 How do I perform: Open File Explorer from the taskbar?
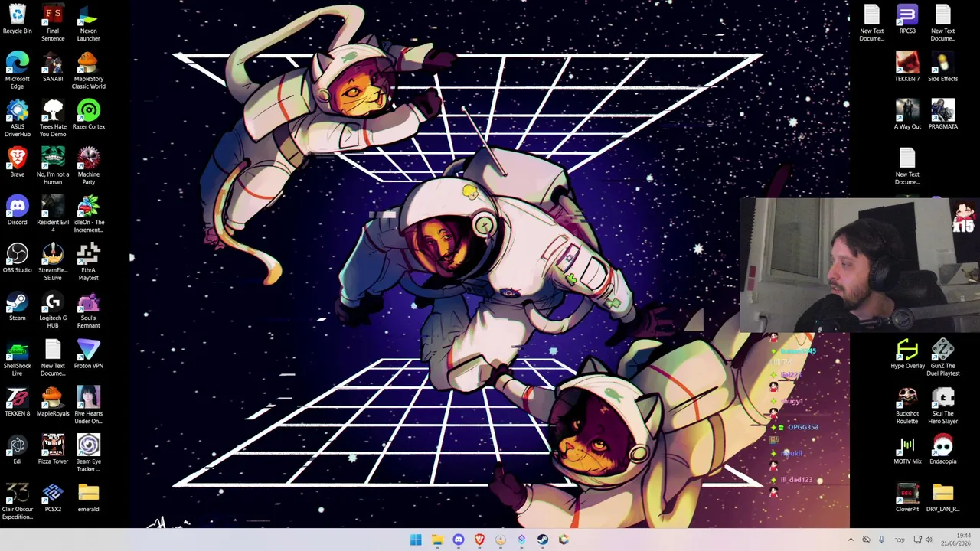(437, 540)
